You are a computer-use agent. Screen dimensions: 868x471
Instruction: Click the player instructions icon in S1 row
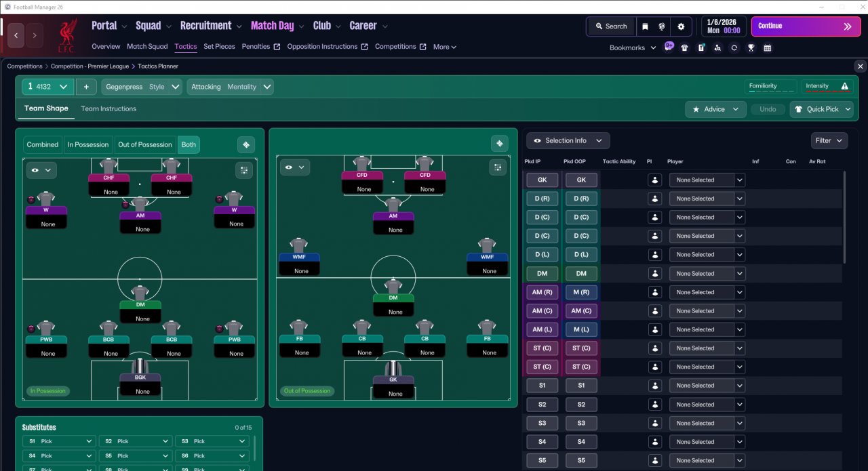coord(654,386)
